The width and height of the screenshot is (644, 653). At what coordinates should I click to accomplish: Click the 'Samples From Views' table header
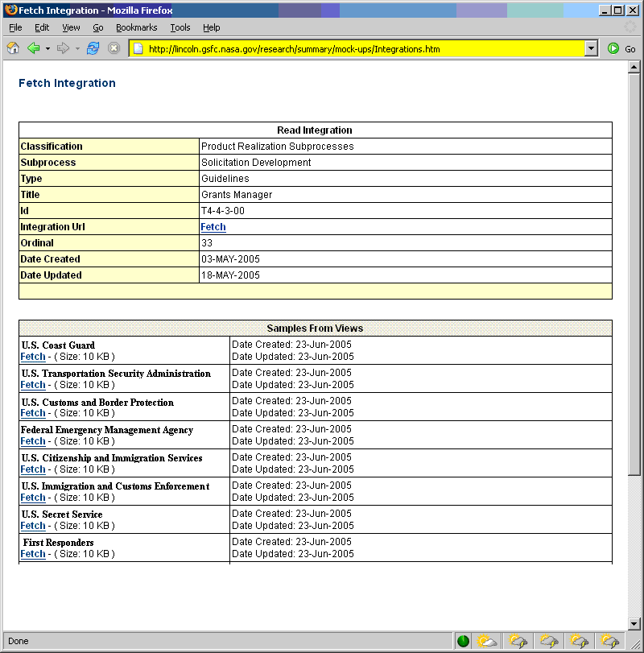(x=315, y=329)
